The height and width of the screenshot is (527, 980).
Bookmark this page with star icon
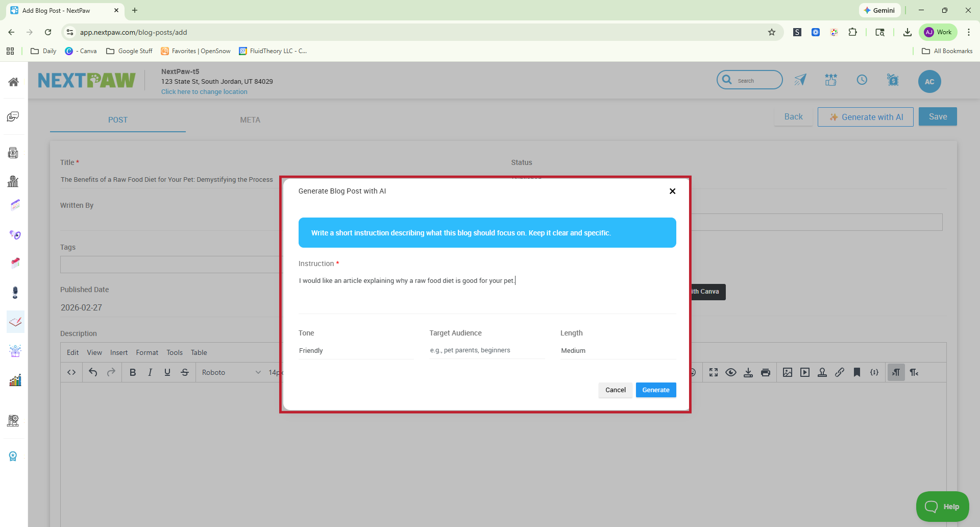[772, 32]
